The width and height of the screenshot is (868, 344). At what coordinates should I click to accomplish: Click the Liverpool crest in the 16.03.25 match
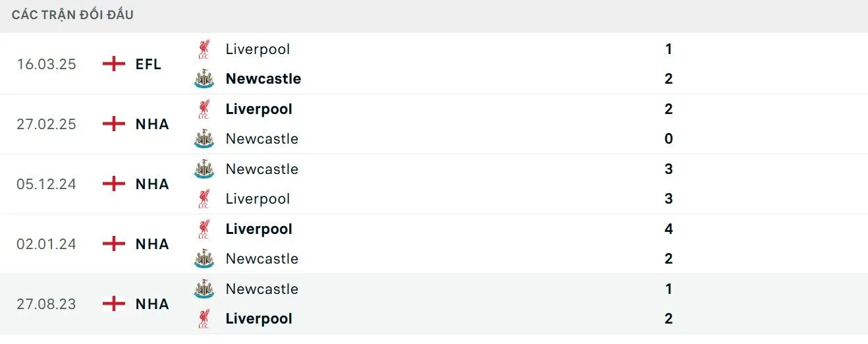pyautogui.click(x=204, y=49)
